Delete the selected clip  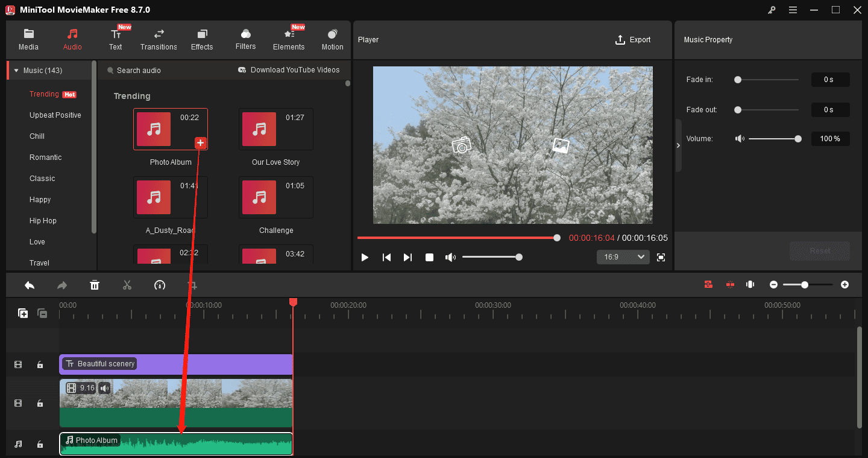(x=95, y=285)
